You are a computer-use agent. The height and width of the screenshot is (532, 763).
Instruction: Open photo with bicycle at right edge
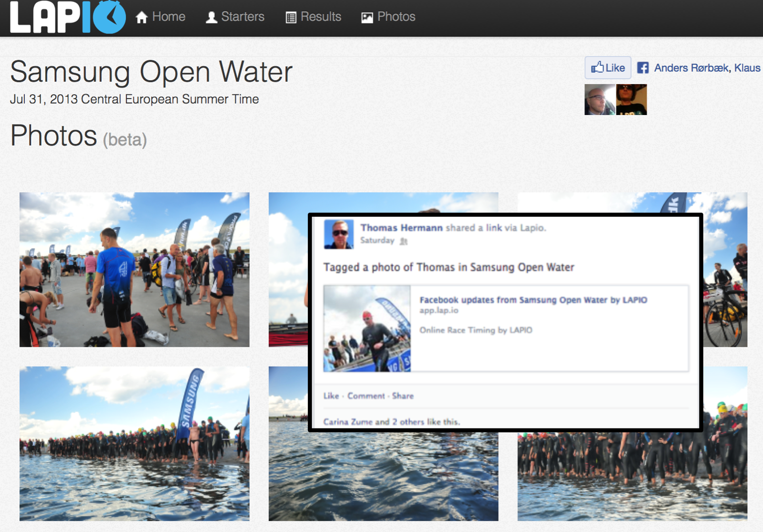725,269
